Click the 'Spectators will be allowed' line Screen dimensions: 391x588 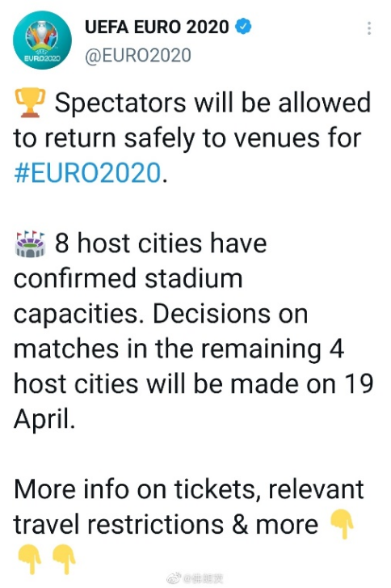[x=212, y=103]
